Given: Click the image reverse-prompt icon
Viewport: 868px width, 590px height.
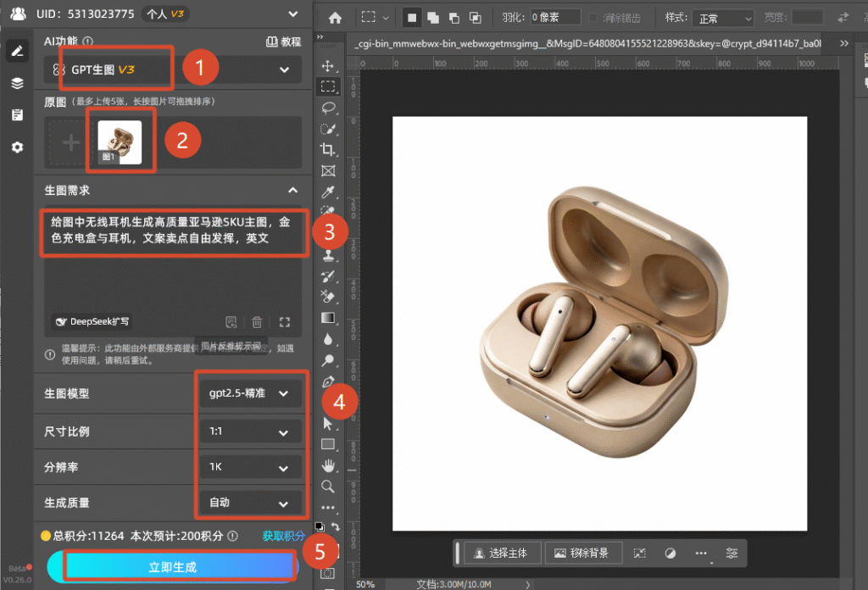Looking at the screenshot, I should tap(231, 322).
